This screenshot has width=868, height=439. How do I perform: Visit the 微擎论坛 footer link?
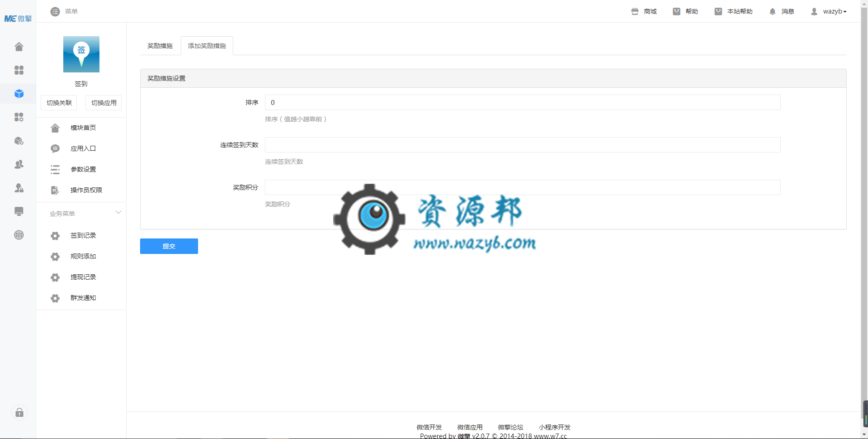click(x=510, y=427)
